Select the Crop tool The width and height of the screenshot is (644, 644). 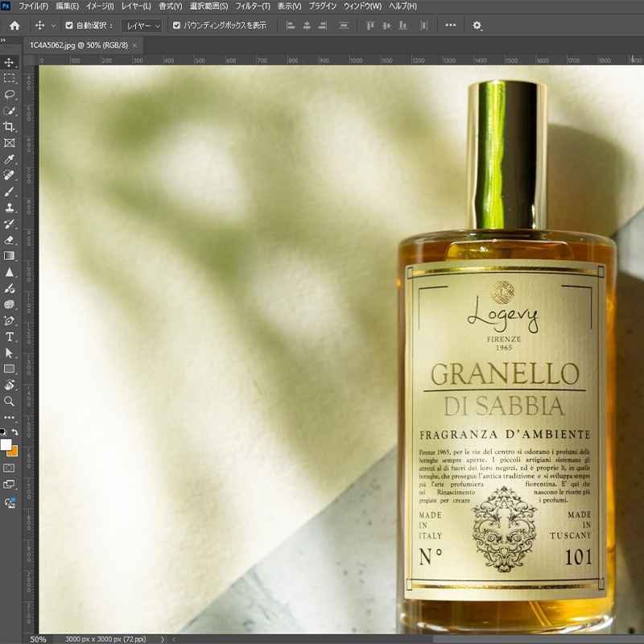point(10,126)
